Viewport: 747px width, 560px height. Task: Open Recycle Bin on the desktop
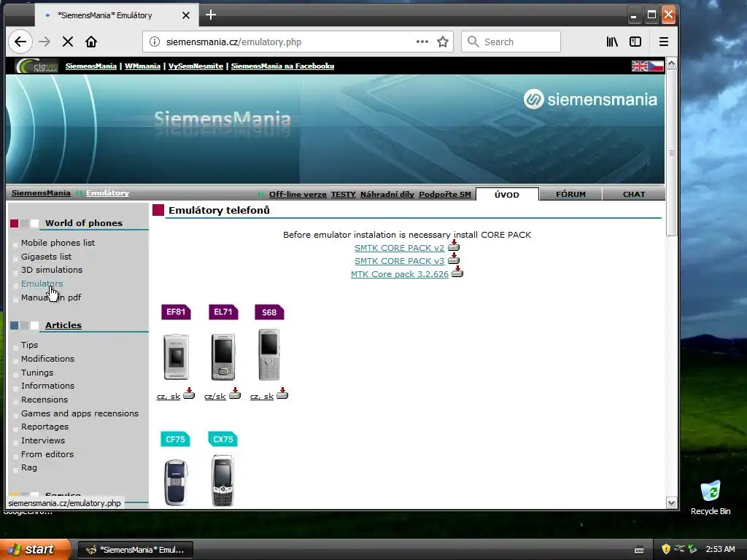tap(711, 497)
